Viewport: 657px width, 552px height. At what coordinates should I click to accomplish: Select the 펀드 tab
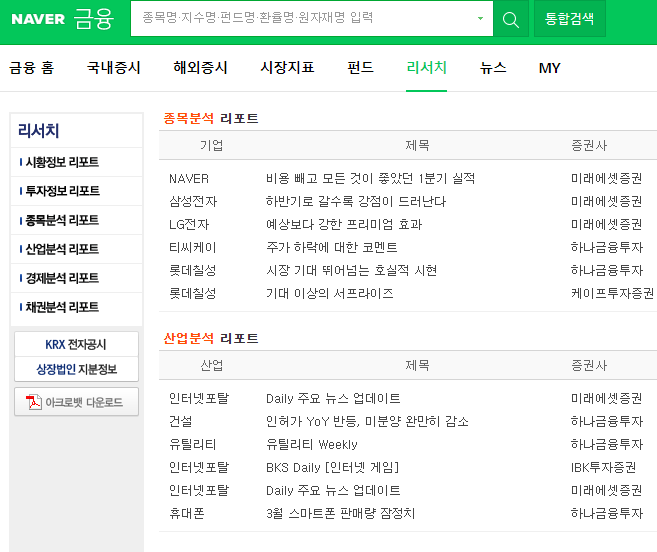(x=360, y=67)
